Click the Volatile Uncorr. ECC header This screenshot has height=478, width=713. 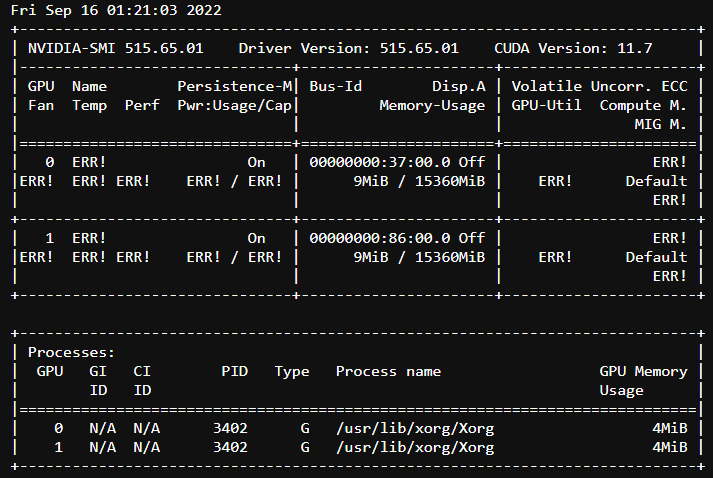(x=599, y=86)
